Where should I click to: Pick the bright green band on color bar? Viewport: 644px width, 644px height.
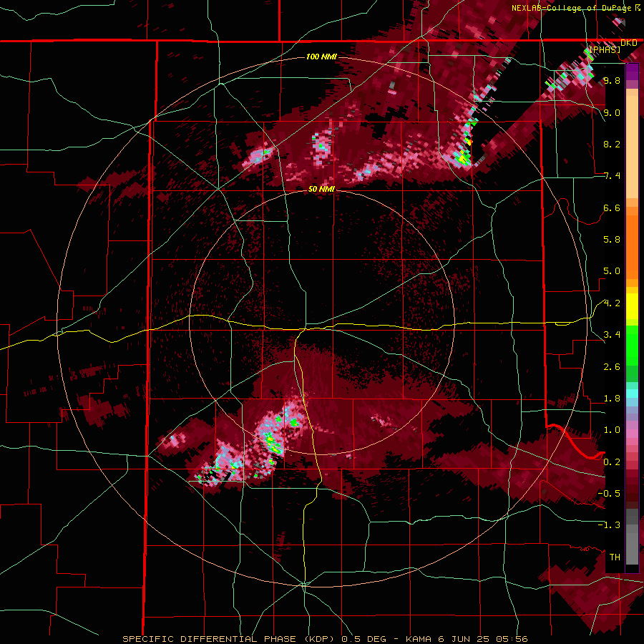632,345
